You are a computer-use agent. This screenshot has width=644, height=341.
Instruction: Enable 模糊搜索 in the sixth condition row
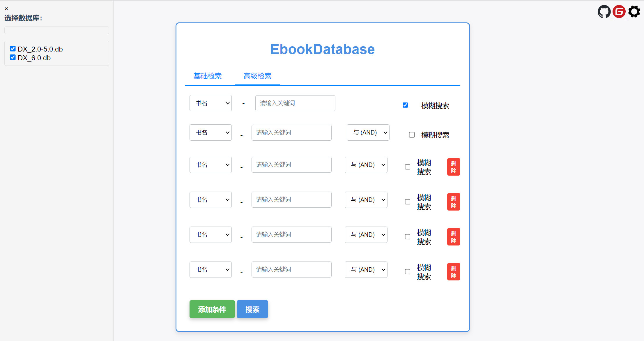click(x=408, y=272)
